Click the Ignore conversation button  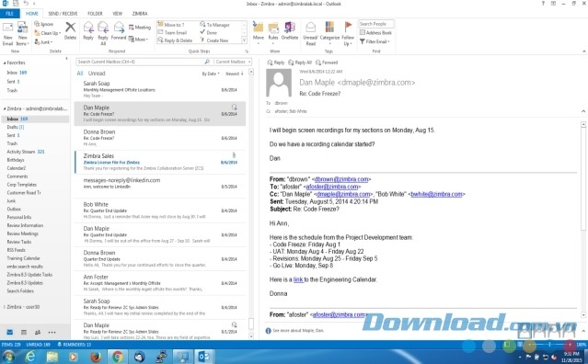pyautogui.click(x=44, y=24)
